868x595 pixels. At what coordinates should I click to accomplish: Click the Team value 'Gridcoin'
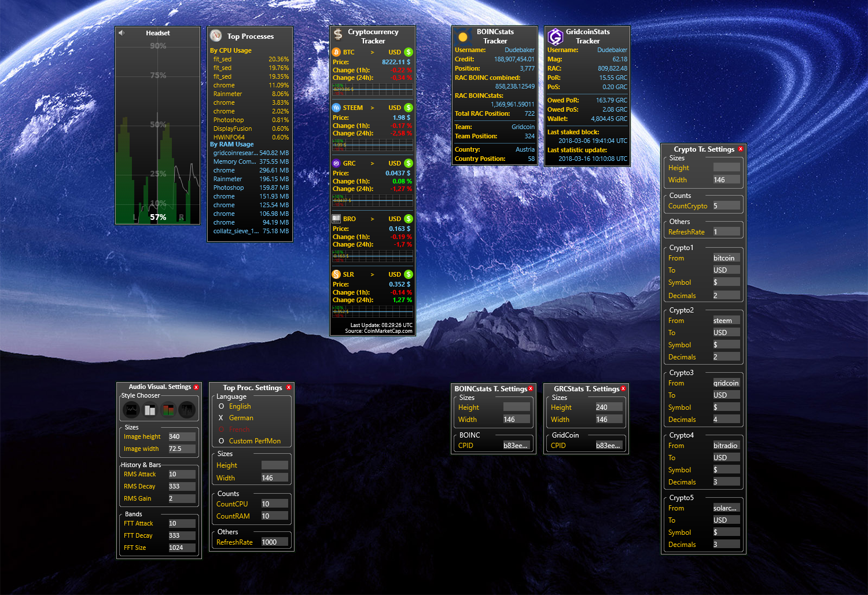click(x=523, y=127)
